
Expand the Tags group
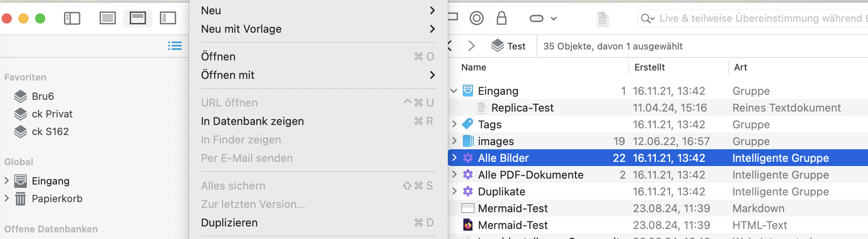[454, 124]
